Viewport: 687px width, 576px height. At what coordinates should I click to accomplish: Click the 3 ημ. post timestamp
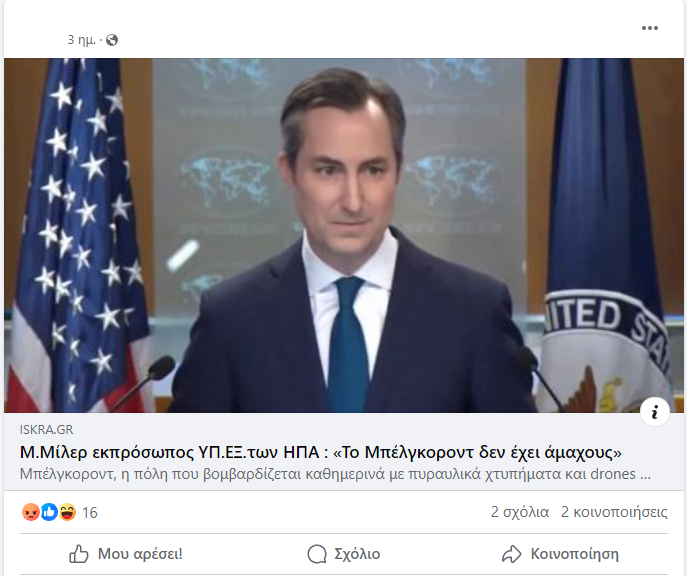(x=81, y=40)
